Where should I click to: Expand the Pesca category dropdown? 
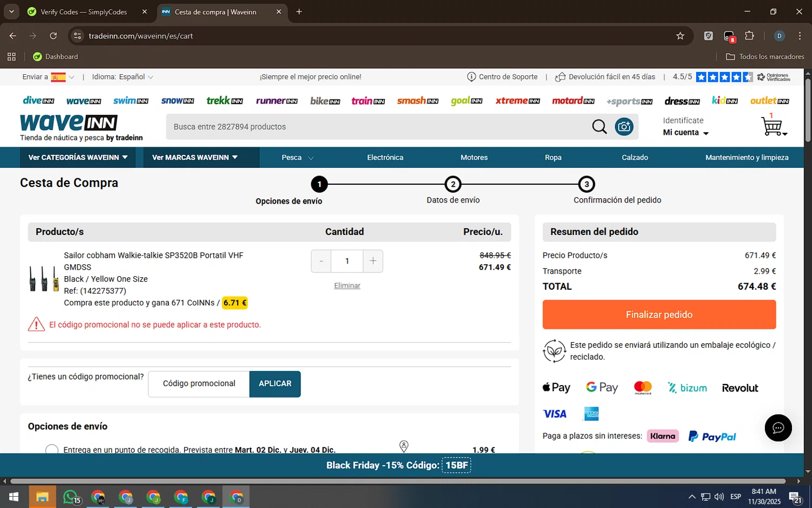coord(298,158)
